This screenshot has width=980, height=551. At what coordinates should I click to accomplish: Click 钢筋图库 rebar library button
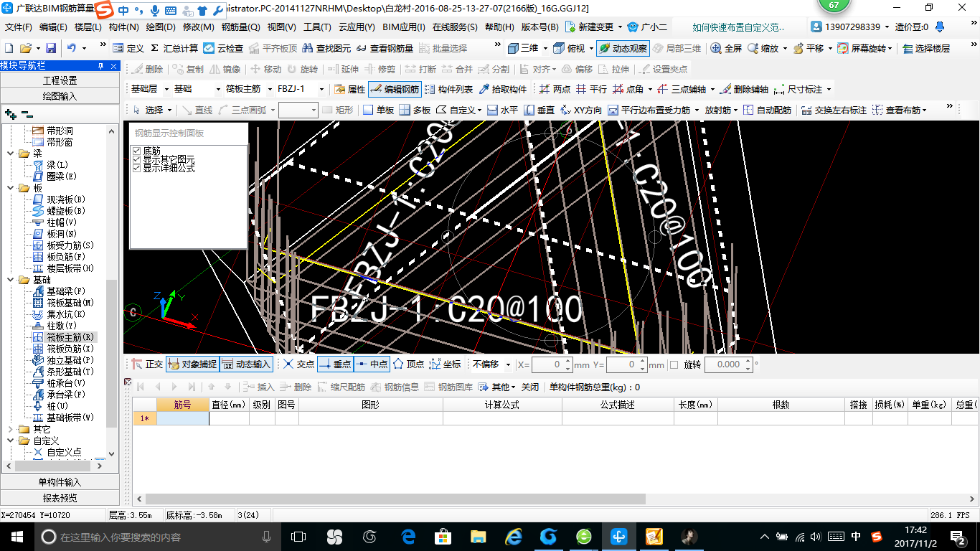click(x=448, y=387)
